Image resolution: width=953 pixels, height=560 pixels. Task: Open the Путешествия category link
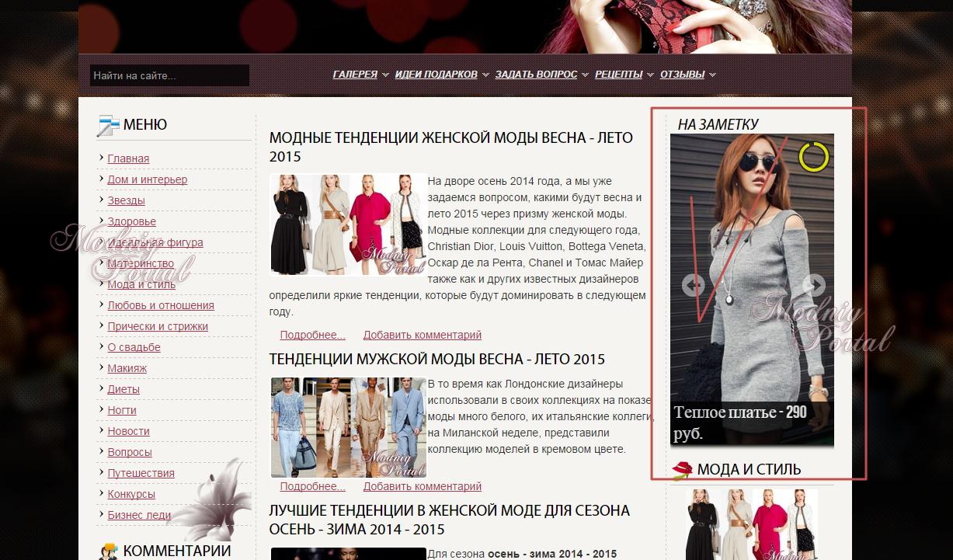click(141, 473)
